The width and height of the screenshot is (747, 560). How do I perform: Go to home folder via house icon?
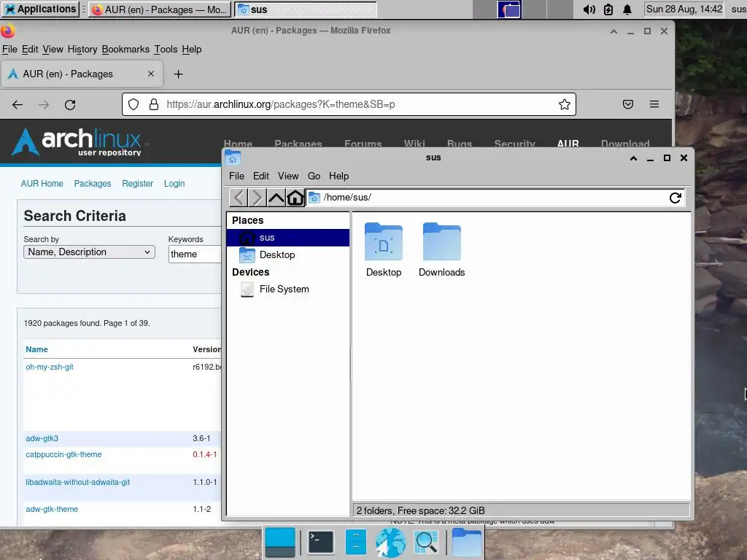pyautogui.click(x=295, y=197)
